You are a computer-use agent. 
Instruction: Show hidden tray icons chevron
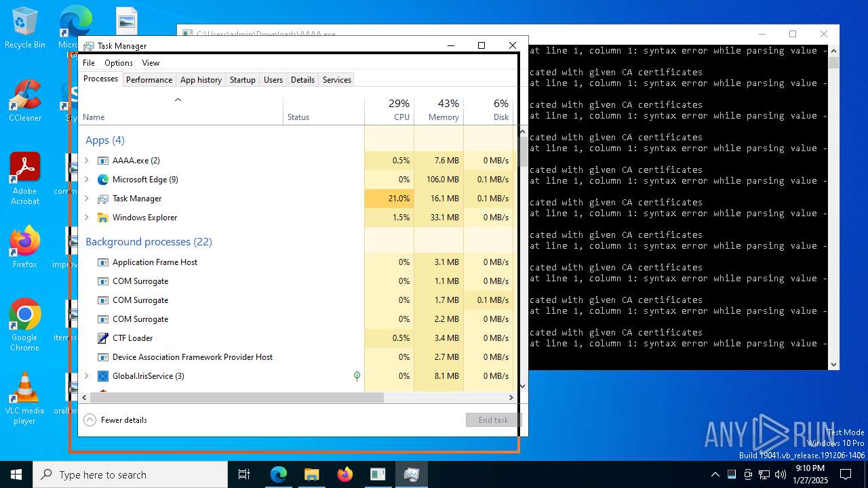point(715,474)
